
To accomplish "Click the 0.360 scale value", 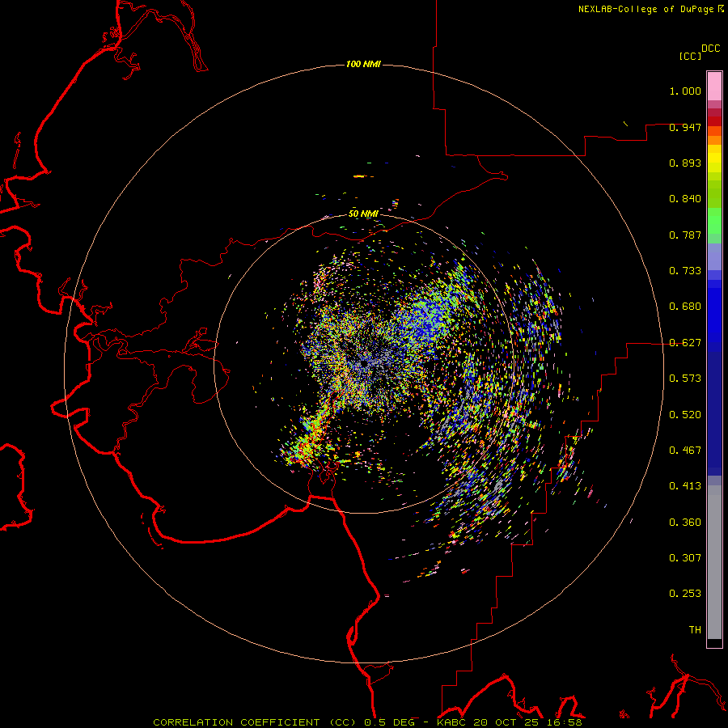I will 685,523.
